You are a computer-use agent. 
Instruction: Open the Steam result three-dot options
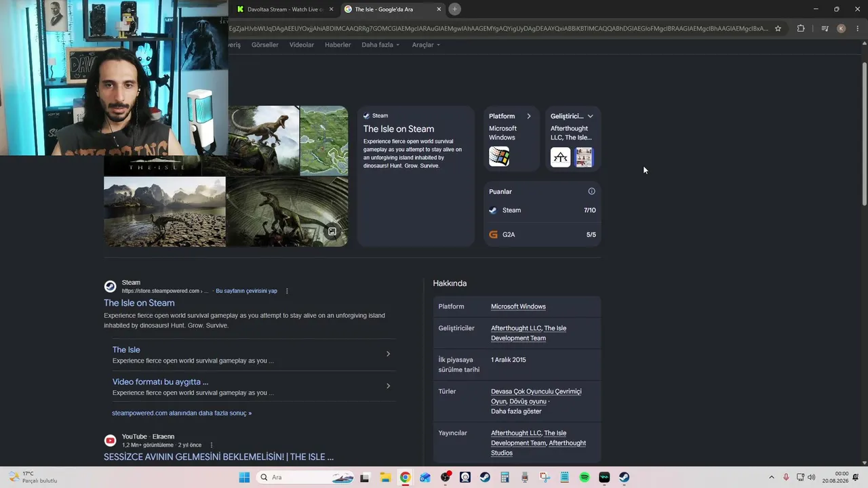pyautogui.click(x=287, y=291)
